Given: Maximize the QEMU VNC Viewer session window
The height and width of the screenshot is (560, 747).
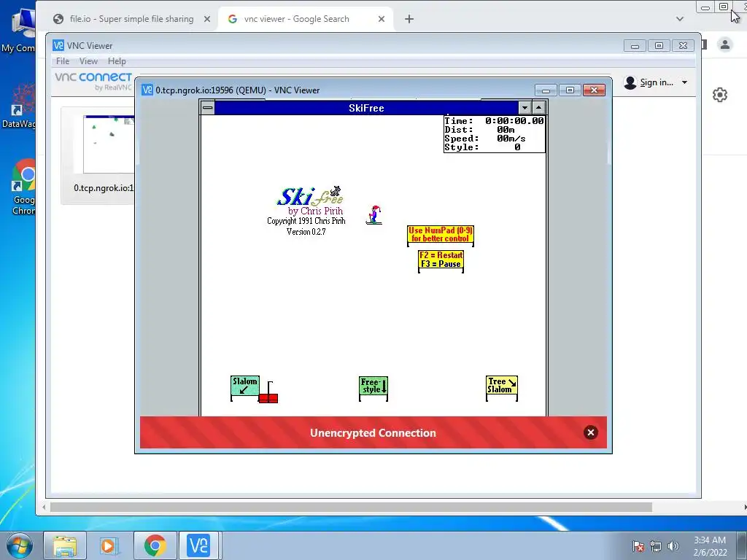Looking at the screenshot, I should (x=570, y=90).
